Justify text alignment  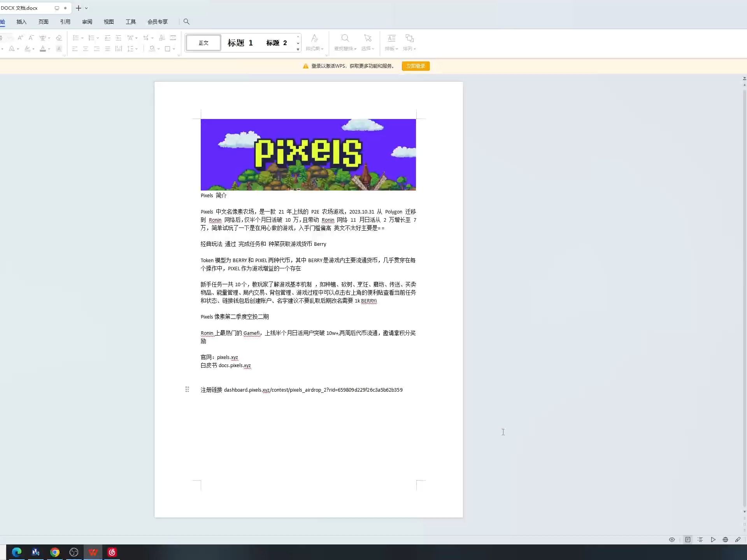[108, 49]
